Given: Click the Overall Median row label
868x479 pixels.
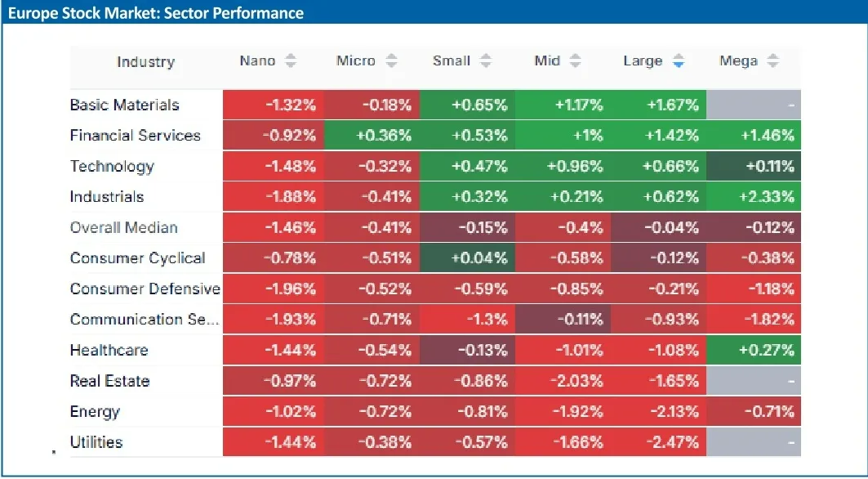Looking at the screenshot, I should [123, 227].
